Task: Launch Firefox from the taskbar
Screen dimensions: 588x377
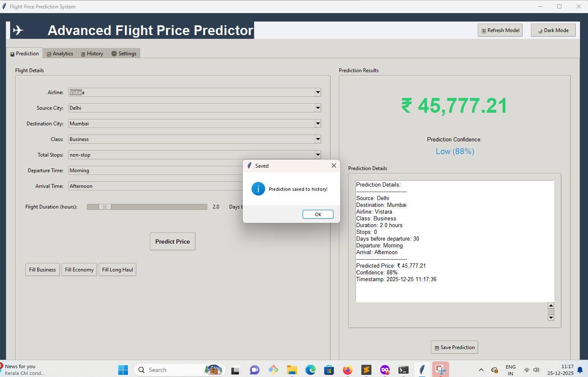Action: pos(347,370)
